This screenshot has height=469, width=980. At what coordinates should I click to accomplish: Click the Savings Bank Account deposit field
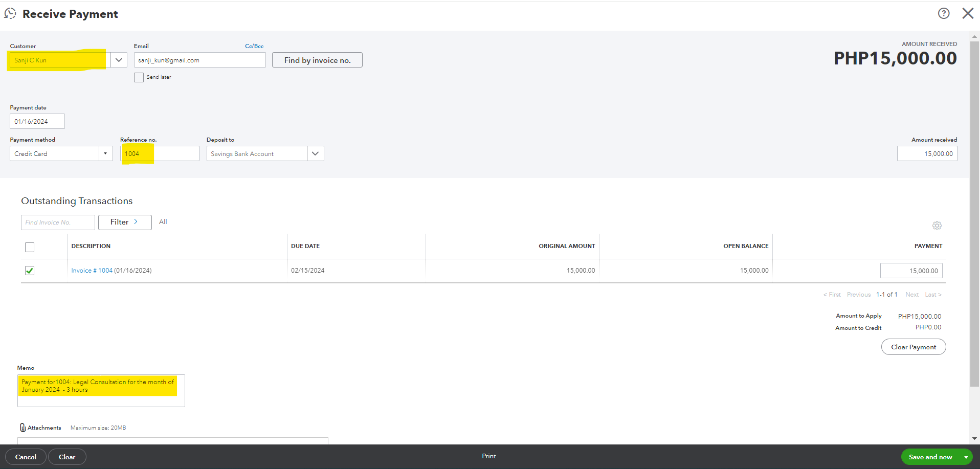pos(257,153)
